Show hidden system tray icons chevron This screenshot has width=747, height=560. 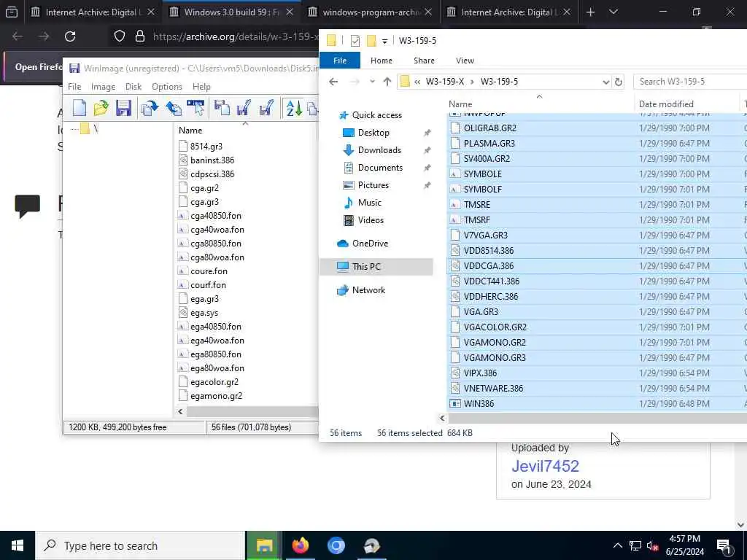tap(617, 545)
